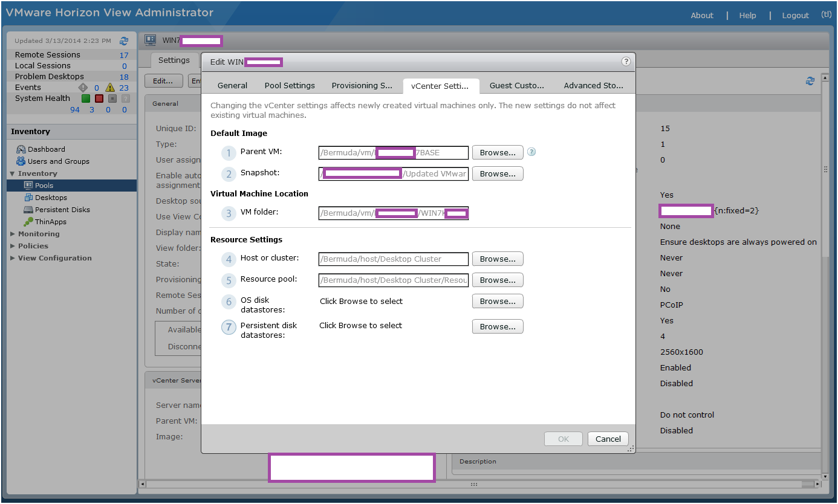Screen dimensions: 838x504
Task: Browse for Persistent disk datastores
Action: pyautogui.click(x=498, y=326)
